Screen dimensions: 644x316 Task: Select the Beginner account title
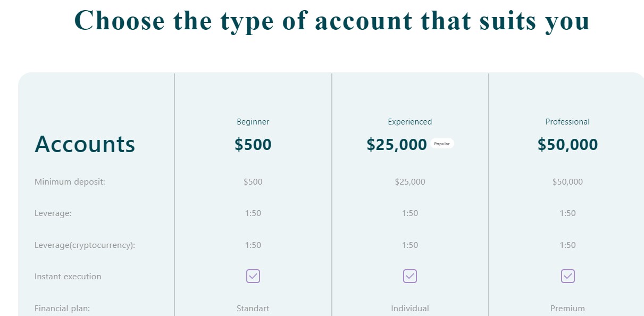pos(253,122)
